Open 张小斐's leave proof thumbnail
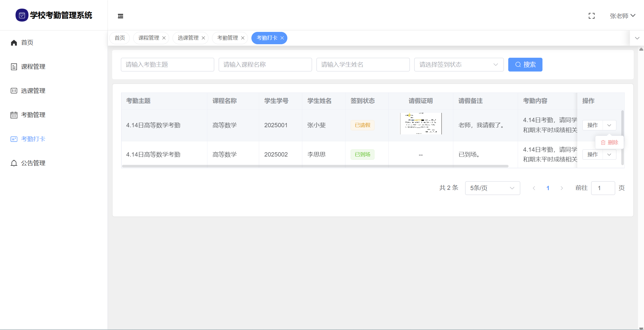This screenshot has height=330, width=644. [x=421, y=124]
